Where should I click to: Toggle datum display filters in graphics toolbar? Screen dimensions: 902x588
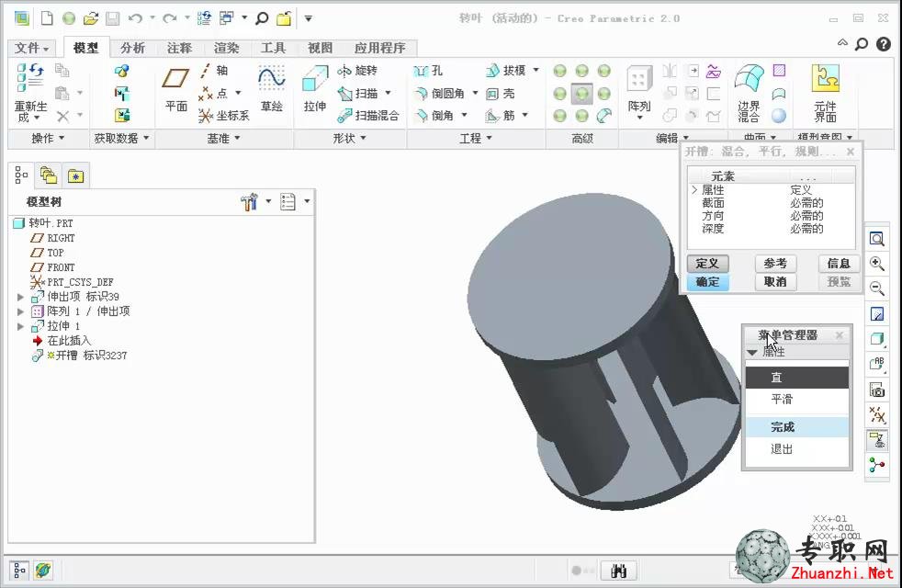(876, 415)
